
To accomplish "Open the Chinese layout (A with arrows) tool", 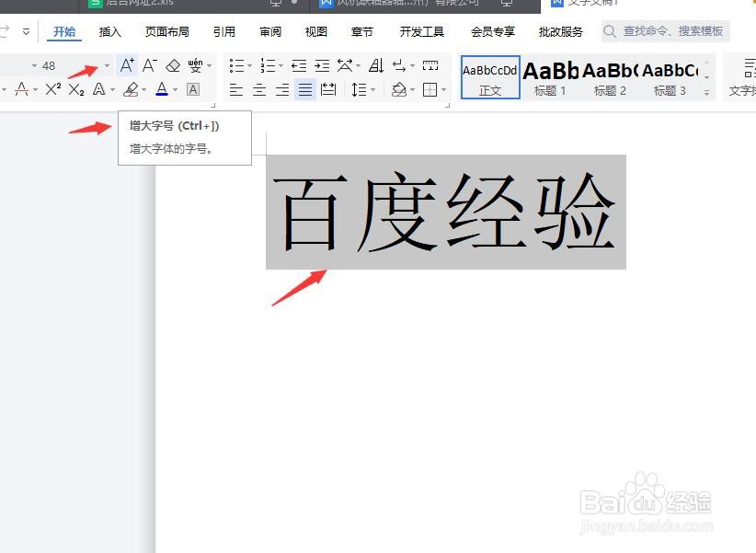I will tap(345, 65).
